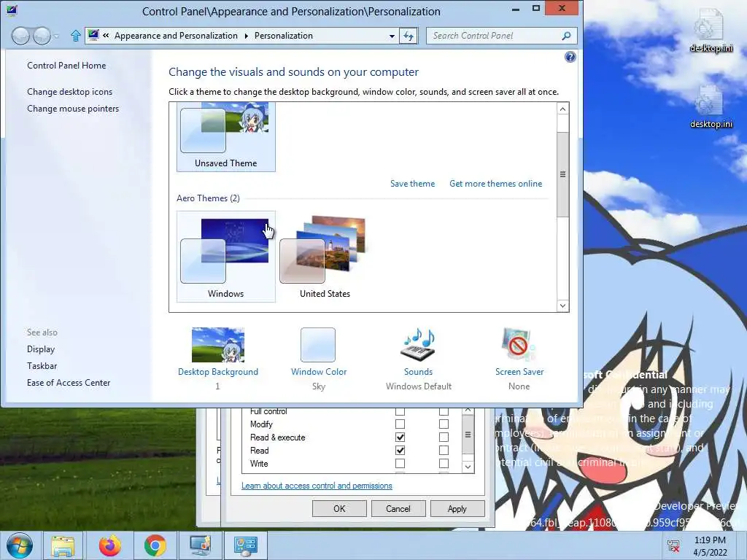Tick the Write Deny checkbox
The width and height of the screenshot is (747, 560).
pyautogui.click(x=444, y=463)
